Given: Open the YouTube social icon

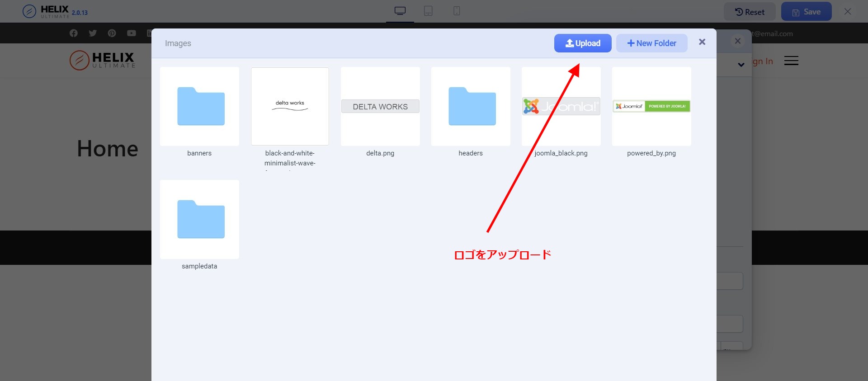Looking at the screenshot, I should tap(132, 33).
